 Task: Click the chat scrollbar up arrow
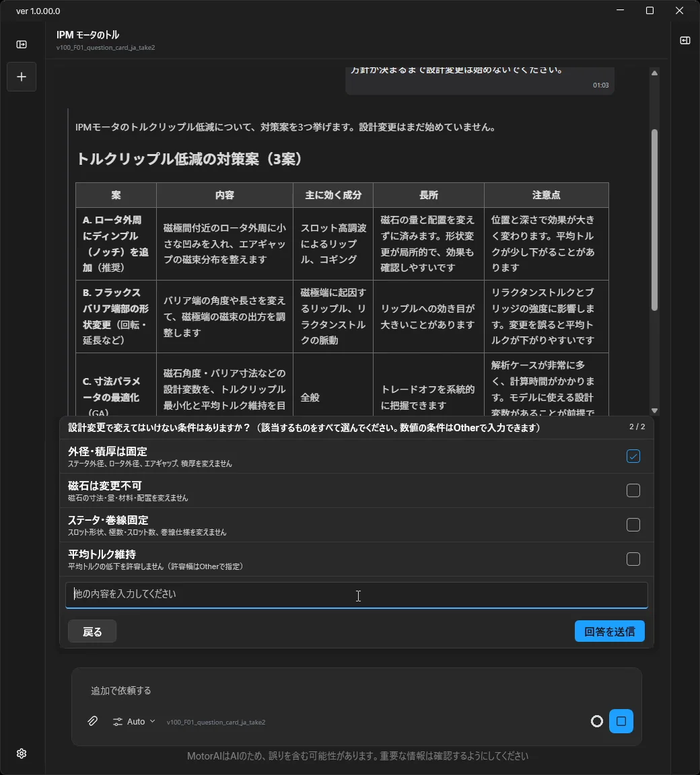654,73
